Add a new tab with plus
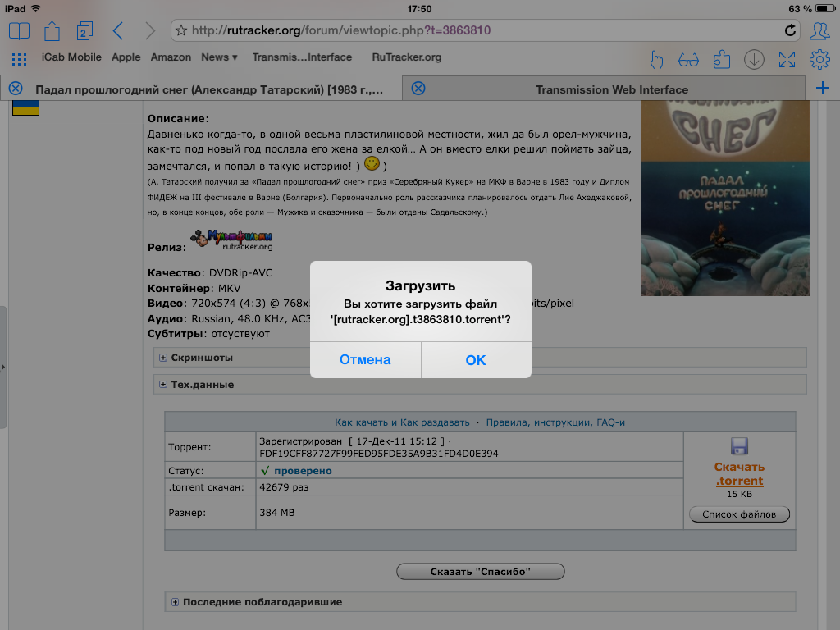The width and height of the screenshot is (840, 630). (822, 89)
